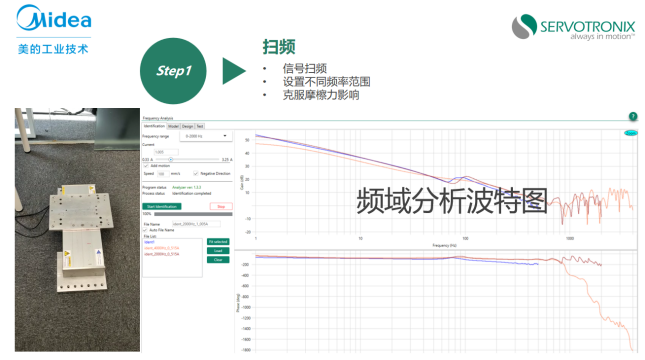This screenshot has height=360, width=645.
Task: Click the Current slider handle
Action: 170,159
